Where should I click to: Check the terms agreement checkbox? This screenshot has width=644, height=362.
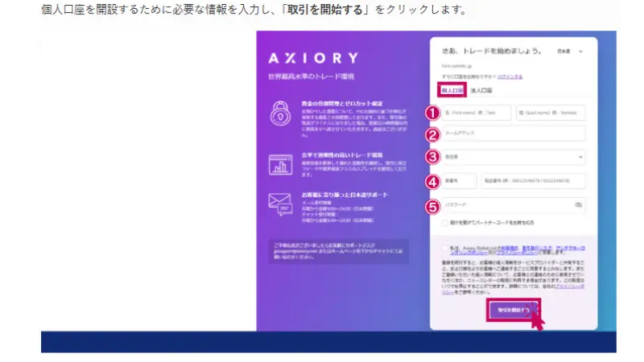pyautogui.click(x=445, y=248)
